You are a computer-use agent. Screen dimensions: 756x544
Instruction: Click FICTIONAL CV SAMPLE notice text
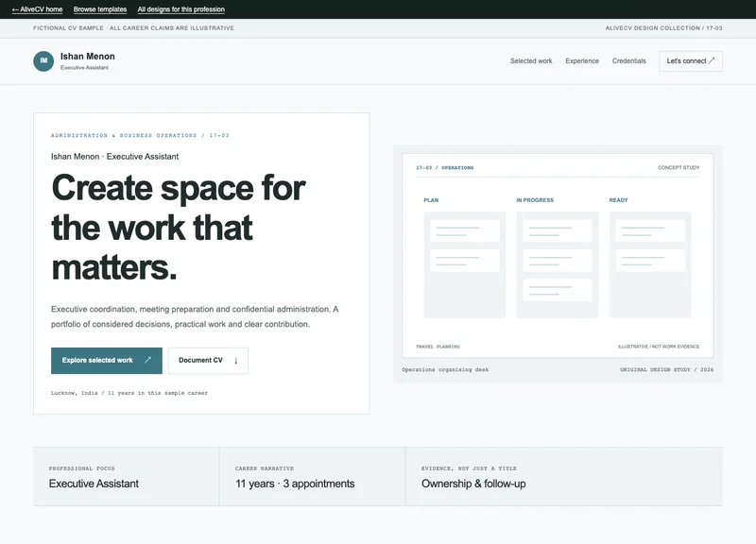133,28
